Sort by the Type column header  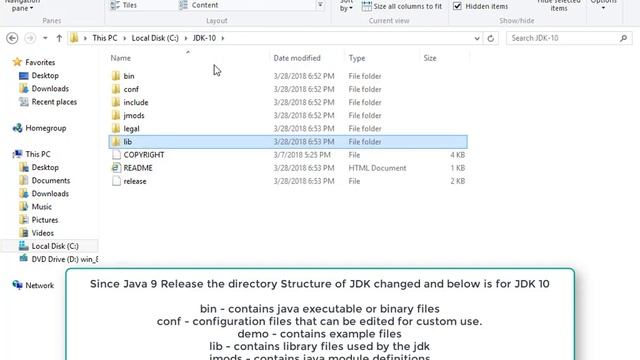point(357,58)
